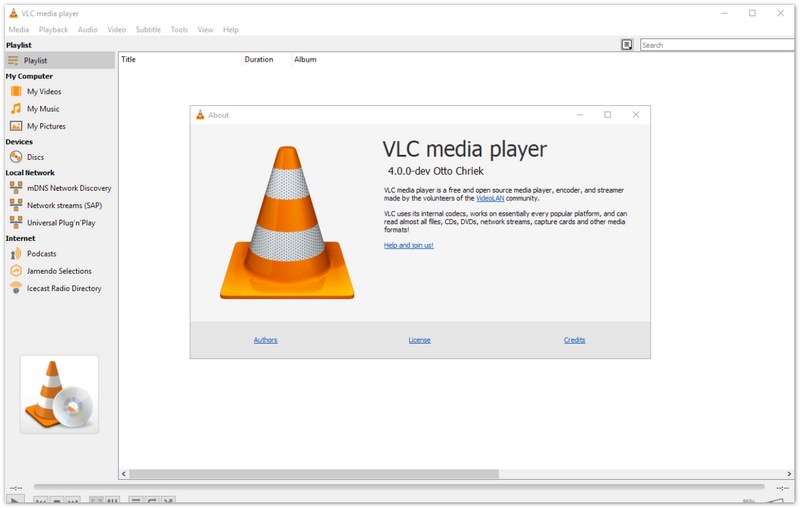Click the 'My Computer' section header

pos(29,76)
